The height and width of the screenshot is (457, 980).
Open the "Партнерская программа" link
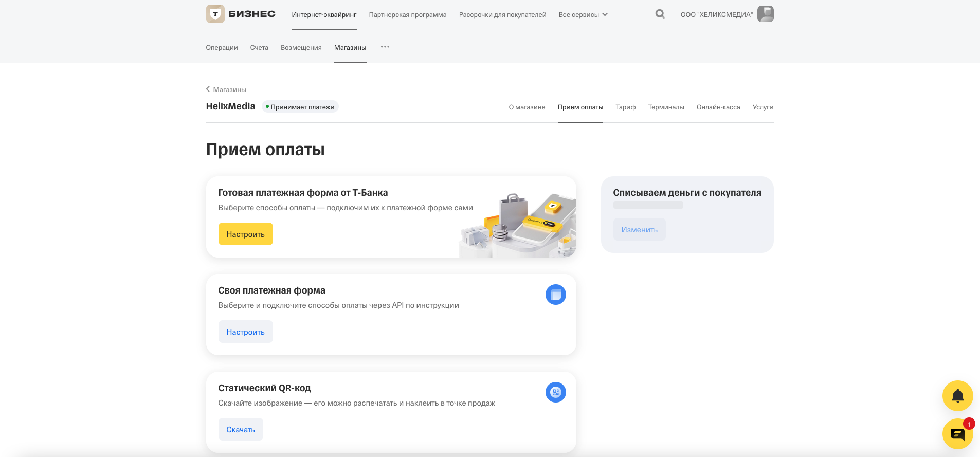click(x=407, y=15)
